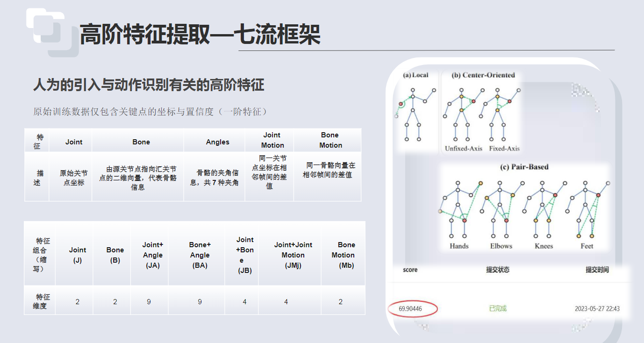The width and height of the screenshot is (644, 343).
Task: Click the cell describing 由源关节点指向汇关节点的二维向量
Action: [138, 178]
